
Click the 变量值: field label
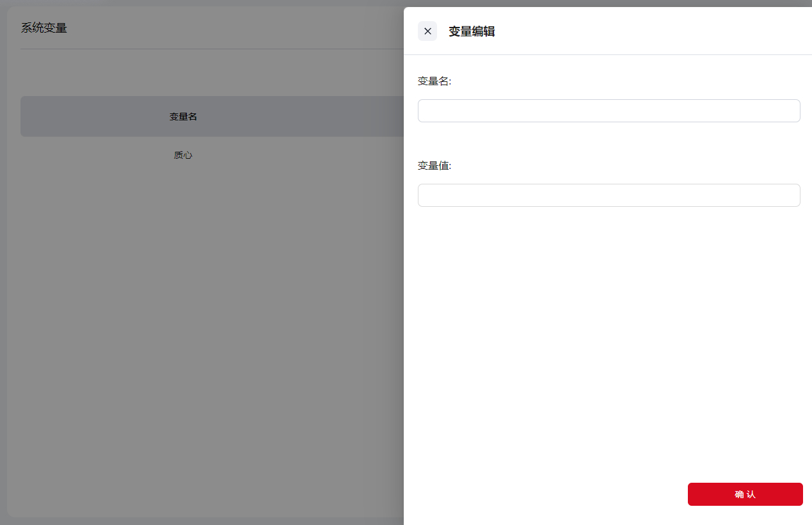(x=434, y=166)
